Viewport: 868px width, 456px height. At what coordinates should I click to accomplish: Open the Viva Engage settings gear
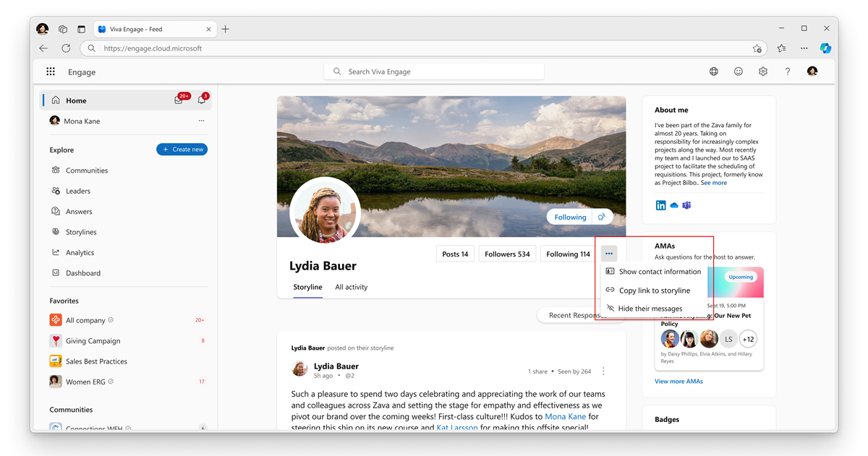click(762, 72)
